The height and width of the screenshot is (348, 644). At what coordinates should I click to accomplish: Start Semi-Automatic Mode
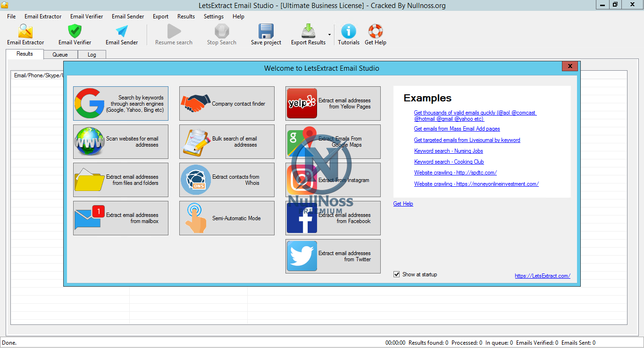(x=226, y=218)
